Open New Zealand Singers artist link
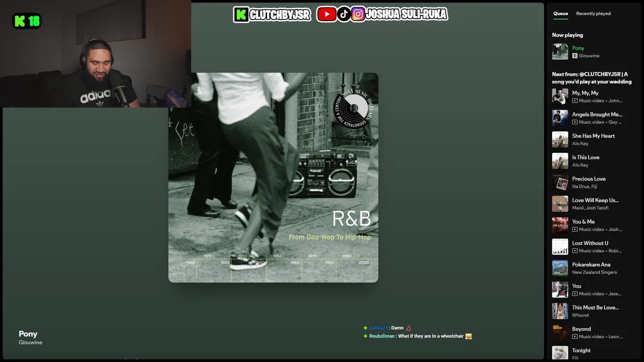The image size is (644, 362). (594, 272)
